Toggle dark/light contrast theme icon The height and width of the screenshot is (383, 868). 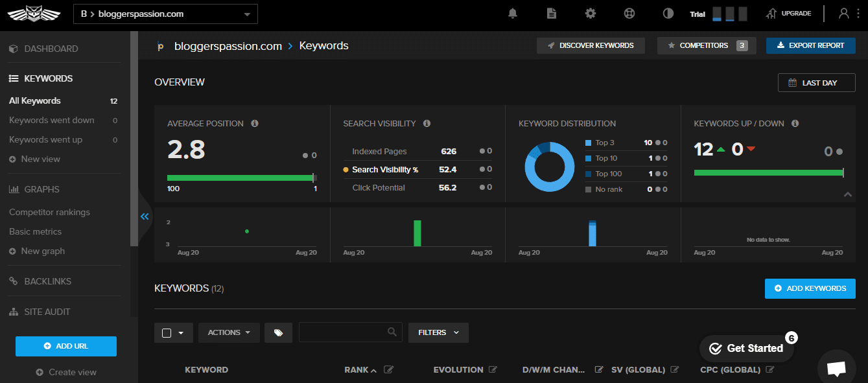(668, 14)
